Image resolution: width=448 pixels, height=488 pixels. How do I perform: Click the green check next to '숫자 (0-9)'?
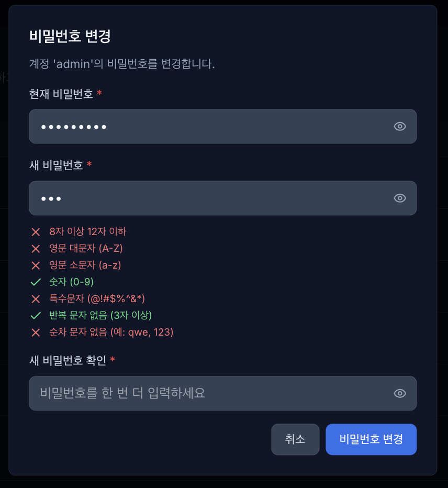coord(36,282)
